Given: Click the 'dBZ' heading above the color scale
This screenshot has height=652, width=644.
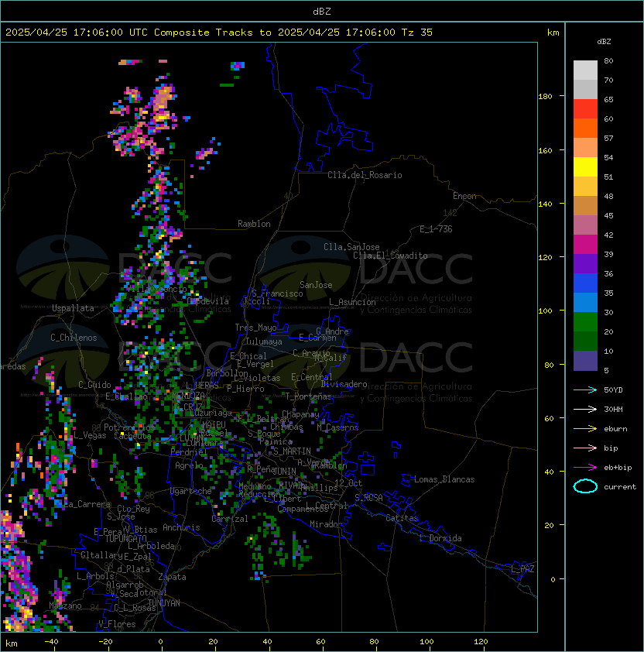Looking at the screenshot, I should pyautogui.click(x=604, y=42).
